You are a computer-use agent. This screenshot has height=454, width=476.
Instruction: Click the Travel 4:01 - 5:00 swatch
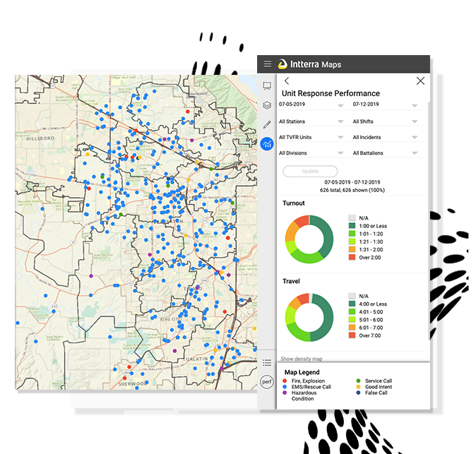[x=352, y=311]
